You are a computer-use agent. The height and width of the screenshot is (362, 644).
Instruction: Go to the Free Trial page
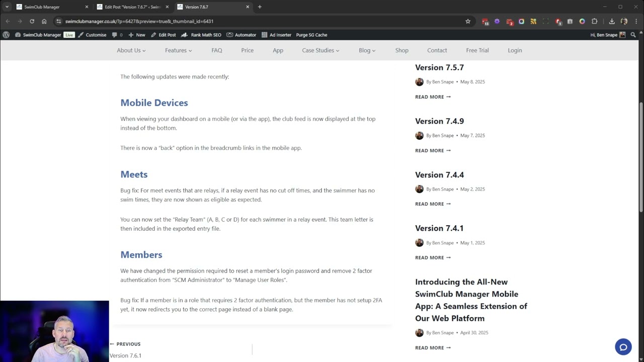tap(477, 50)
